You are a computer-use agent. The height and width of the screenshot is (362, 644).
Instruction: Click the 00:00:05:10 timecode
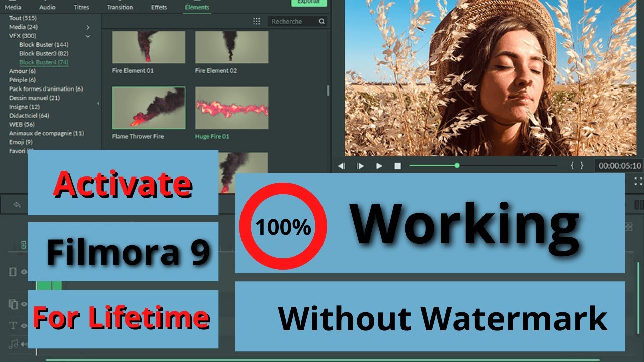(620, 166)
